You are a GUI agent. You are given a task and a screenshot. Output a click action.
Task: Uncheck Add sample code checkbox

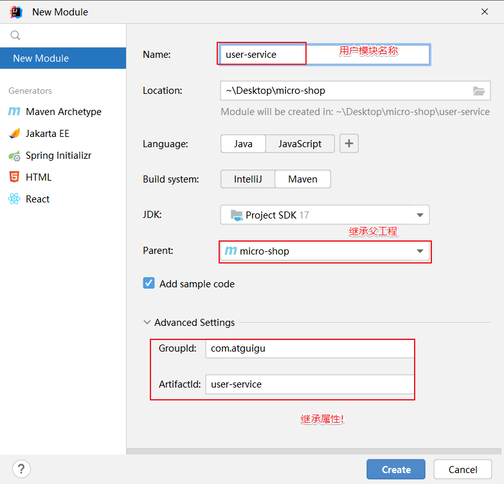pos(149,283)
